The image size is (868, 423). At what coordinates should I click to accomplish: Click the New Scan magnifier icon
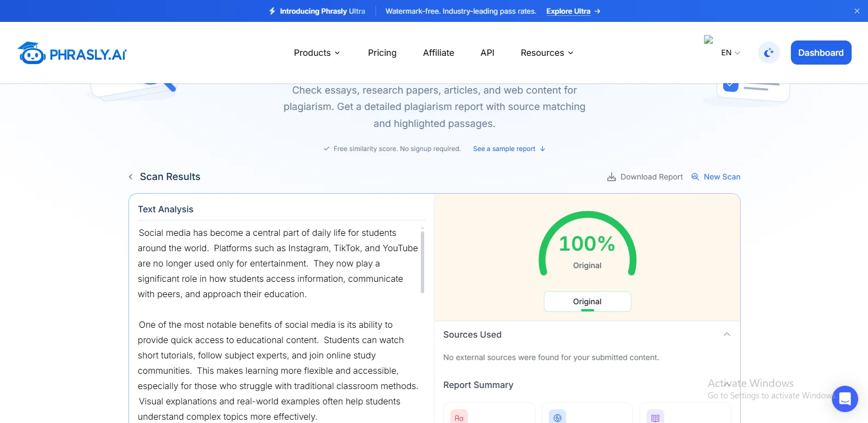coord(695,177)
